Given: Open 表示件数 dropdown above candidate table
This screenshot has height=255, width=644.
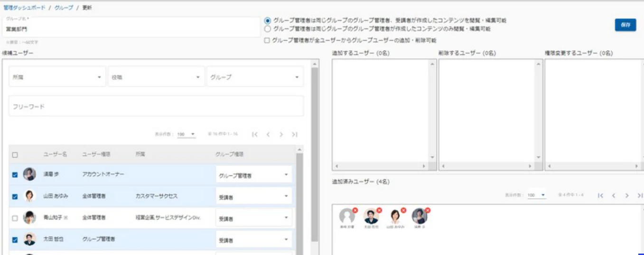Looking at the screenshot, I should click(x=187, y=135).
